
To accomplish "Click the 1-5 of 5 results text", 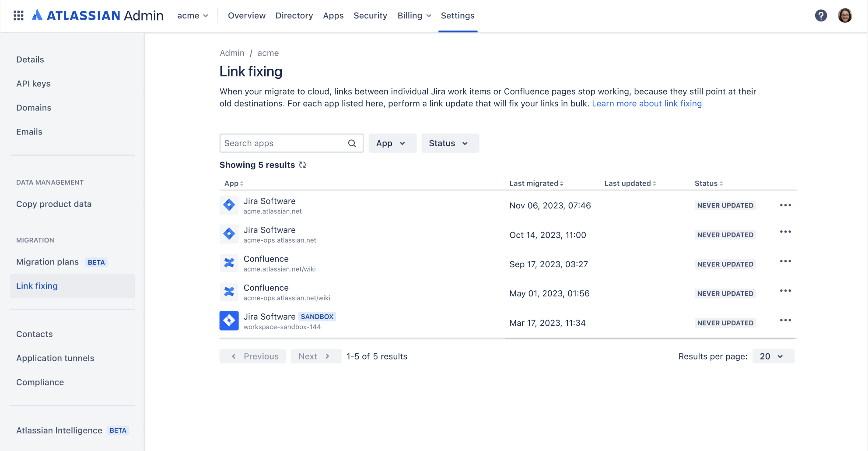I will pyautogui.click(x=377, y=356).
